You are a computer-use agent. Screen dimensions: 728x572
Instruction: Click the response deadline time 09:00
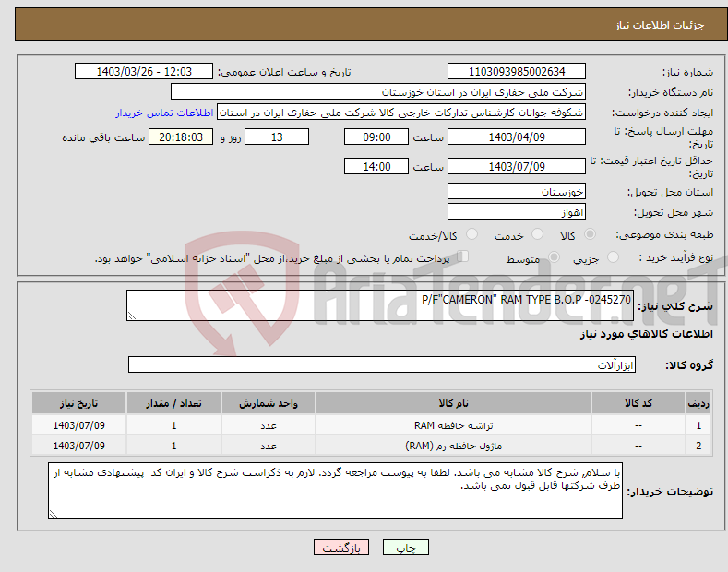click(x=376, y=137)
